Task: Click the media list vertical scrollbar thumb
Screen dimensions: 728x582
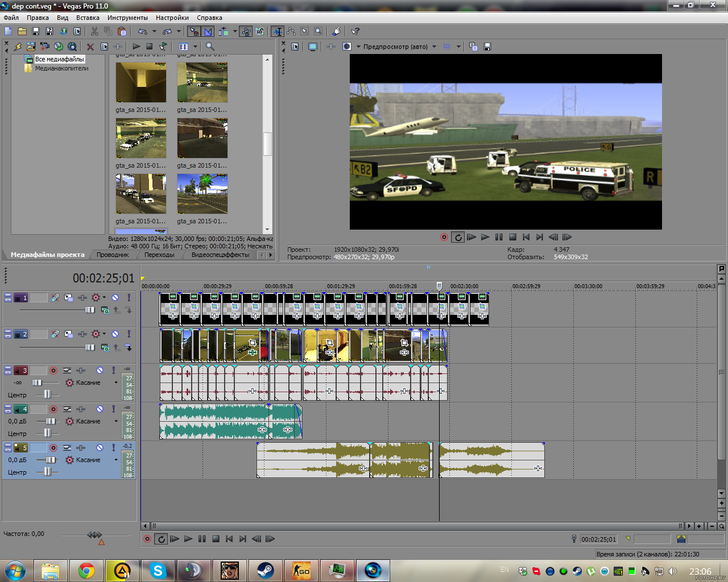Action: pos(267,144)
